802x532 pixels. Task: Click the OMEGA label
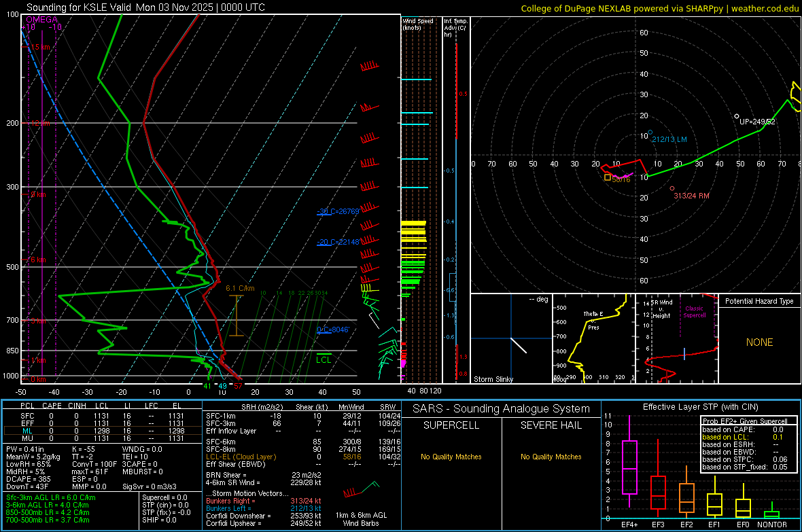click(41, 20)
